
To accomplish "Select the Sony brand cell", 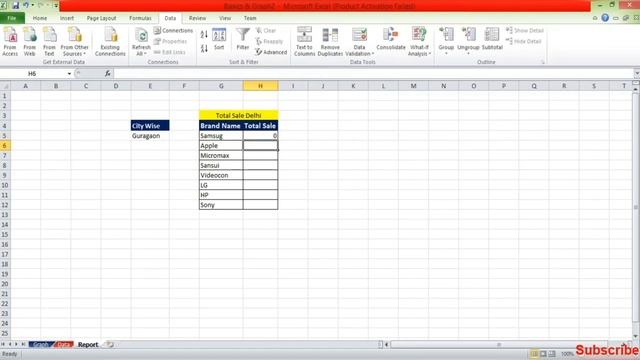I will (x=221, y=205).
